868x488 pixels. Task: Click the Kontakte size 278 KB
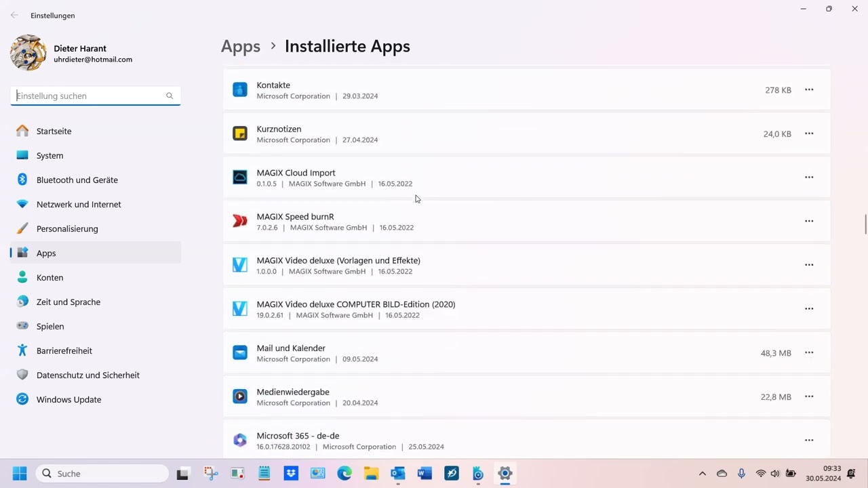pos(778,90)
